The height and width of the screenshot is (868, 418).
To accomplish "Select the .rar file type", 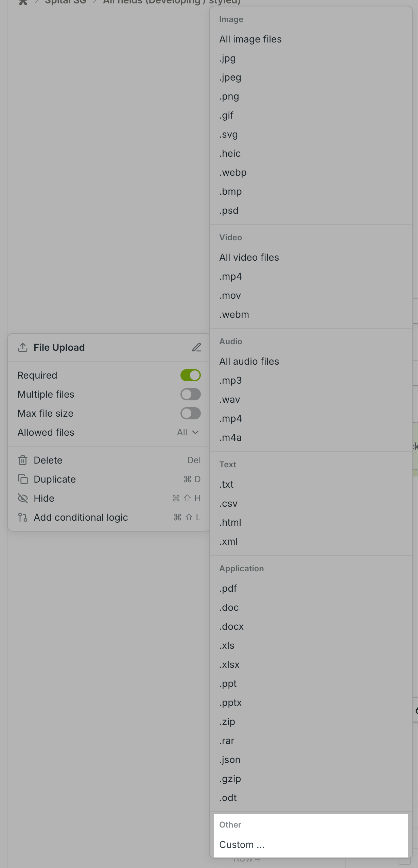I will coord(311,741).
